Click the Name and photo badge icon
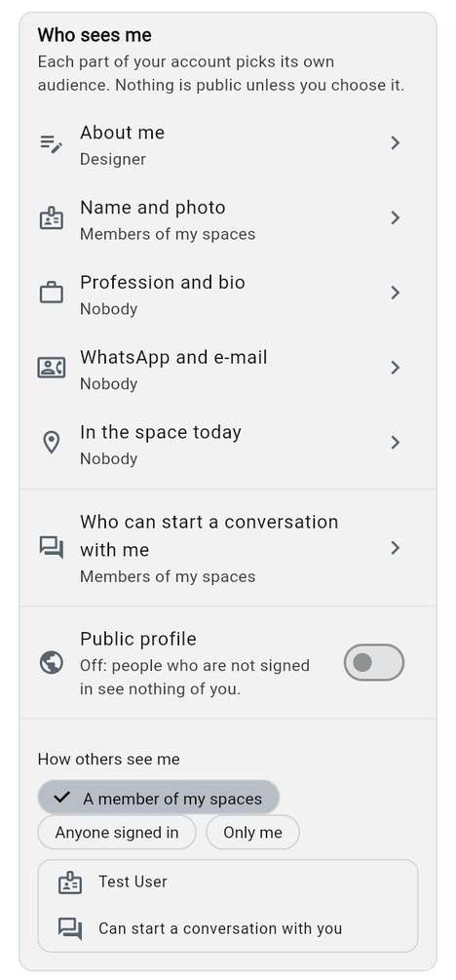The image size is (456, 980). pyautogui.click(x=52, y=218)
